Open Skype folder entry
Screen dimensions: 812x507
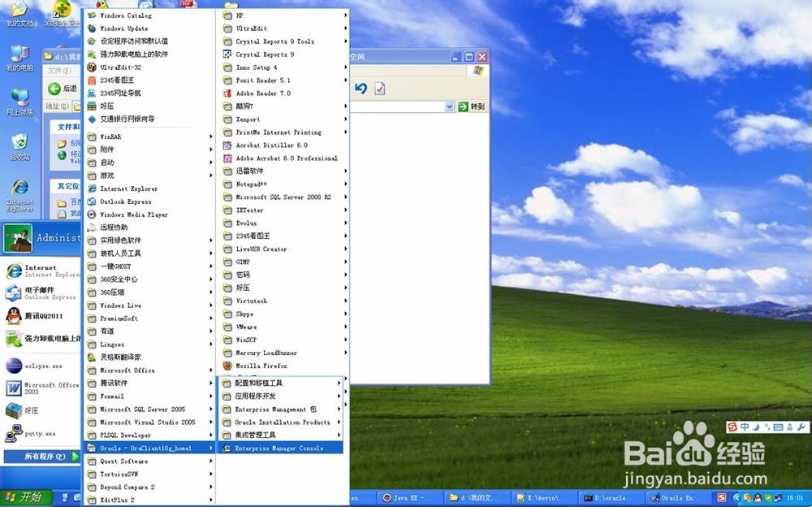pyautogui.click(x=283, y=314)
